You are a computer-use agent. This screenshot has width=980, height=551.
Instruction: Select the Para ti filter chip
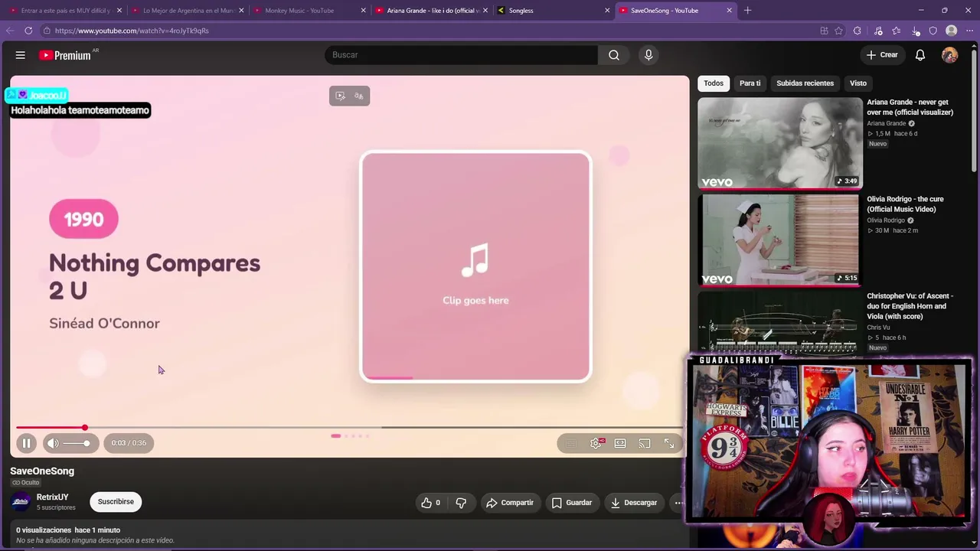tap(750, 83)
